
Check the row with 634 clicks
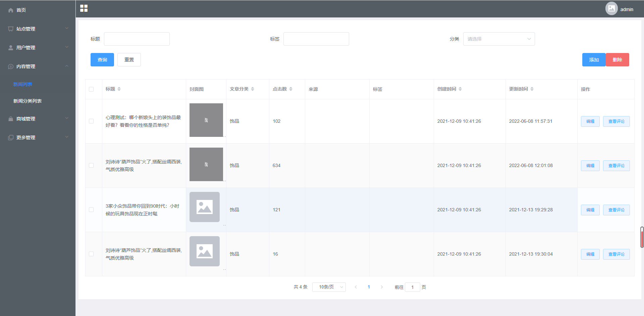click(x=91, y=165)
